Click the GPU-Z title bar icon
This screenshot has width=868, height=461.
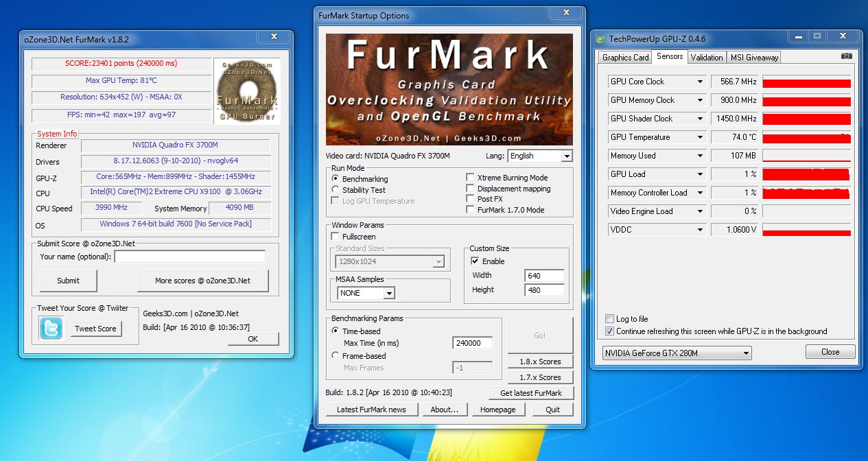click(600, 39)
